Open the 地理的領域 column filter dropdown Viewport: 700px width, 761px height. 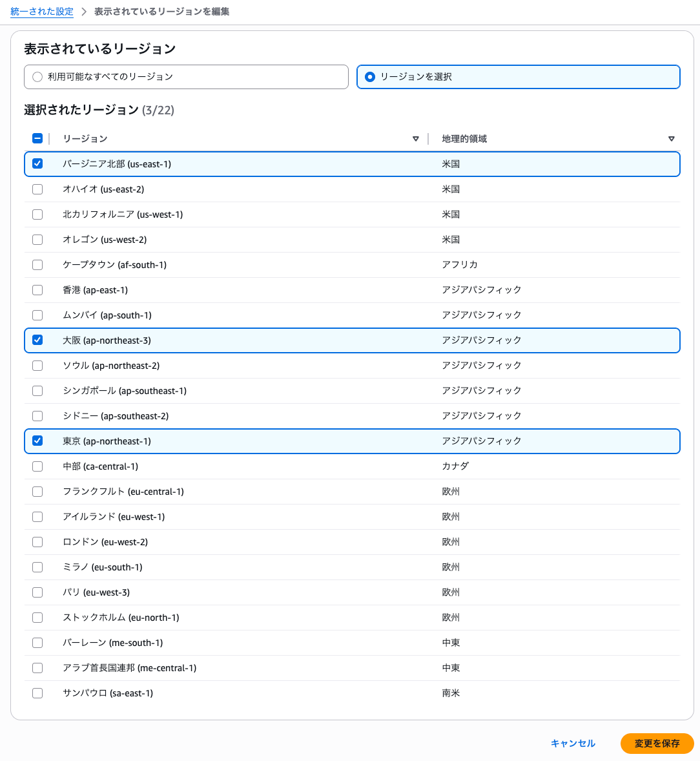click(x=672, y=138)
